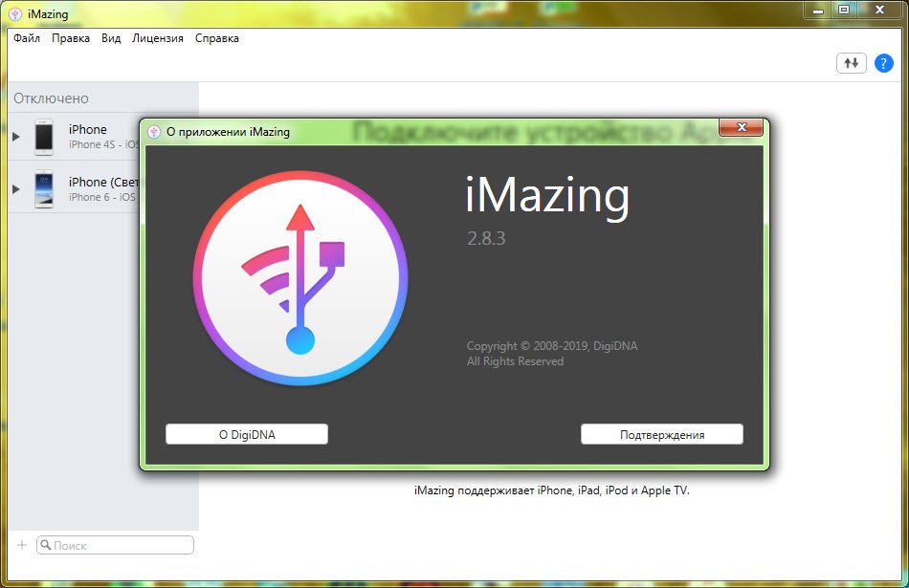Viewport: 909px width, 588px height.
Task: Open the Файл menu
Action: [27, 38]
